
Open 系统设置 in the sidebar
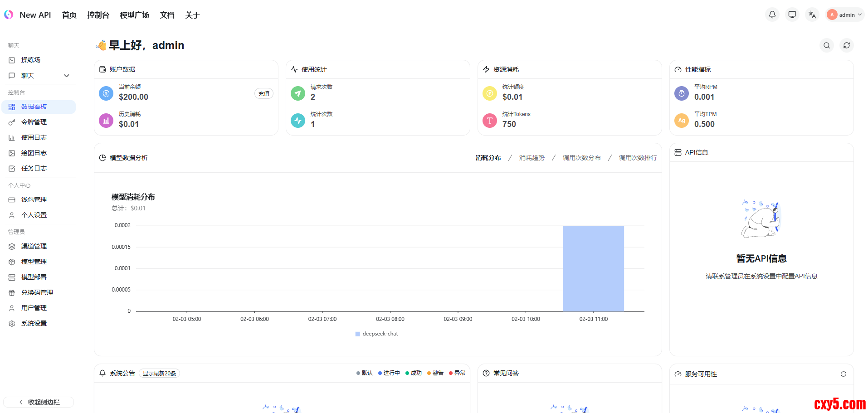34,323
